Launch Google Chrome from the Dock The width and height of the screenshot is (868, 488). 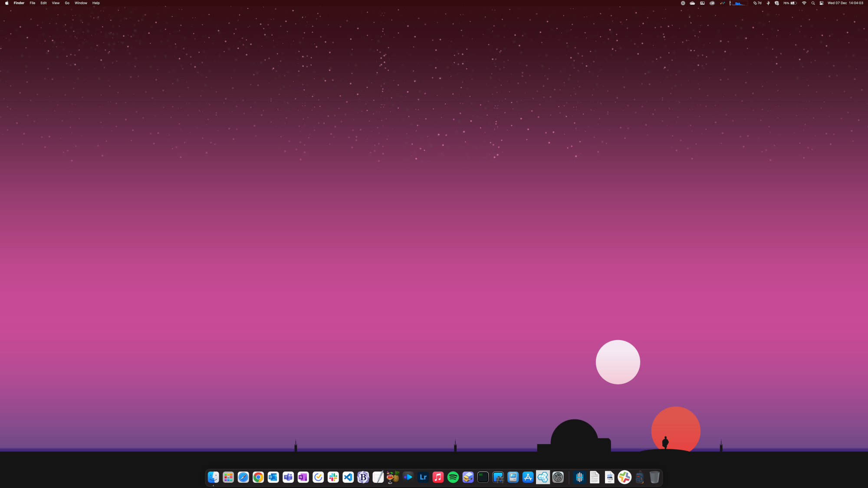[x=258, y=477]
